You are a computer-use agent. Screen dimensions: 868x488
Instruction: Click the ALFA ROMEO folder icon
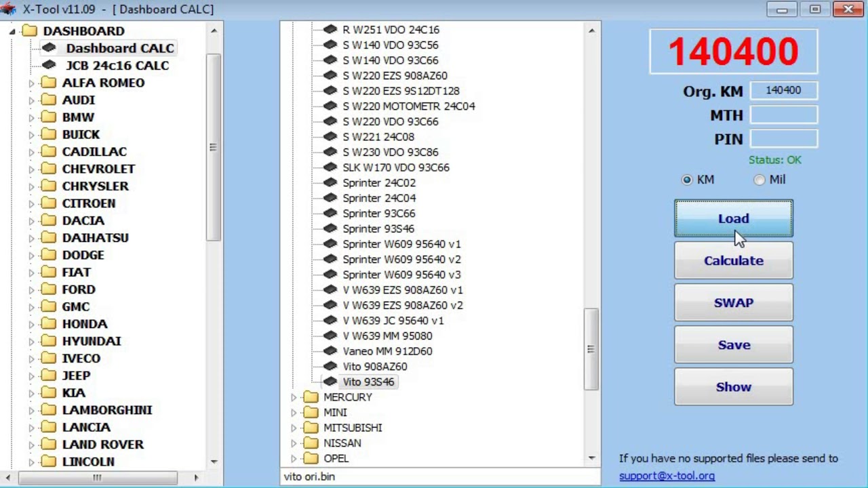pyautogui.click(x=49, y=83)
